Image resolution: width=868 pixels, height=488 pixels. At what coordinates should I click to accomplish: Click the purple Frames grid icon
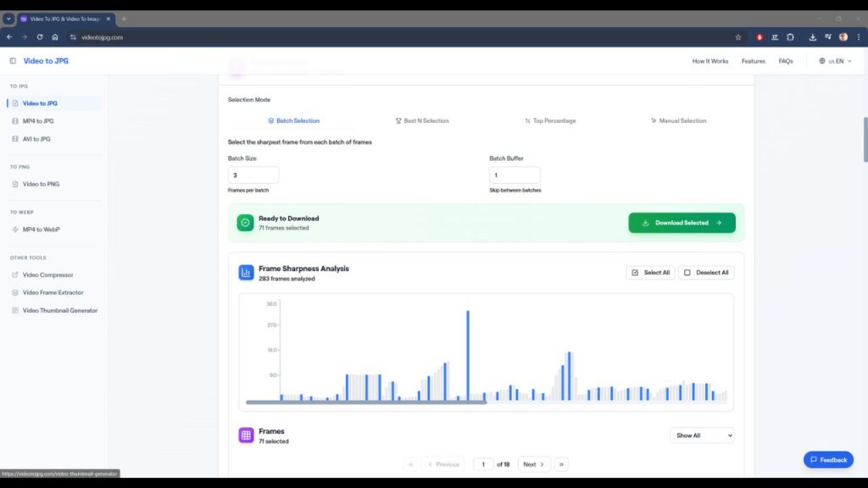point(246,435)
